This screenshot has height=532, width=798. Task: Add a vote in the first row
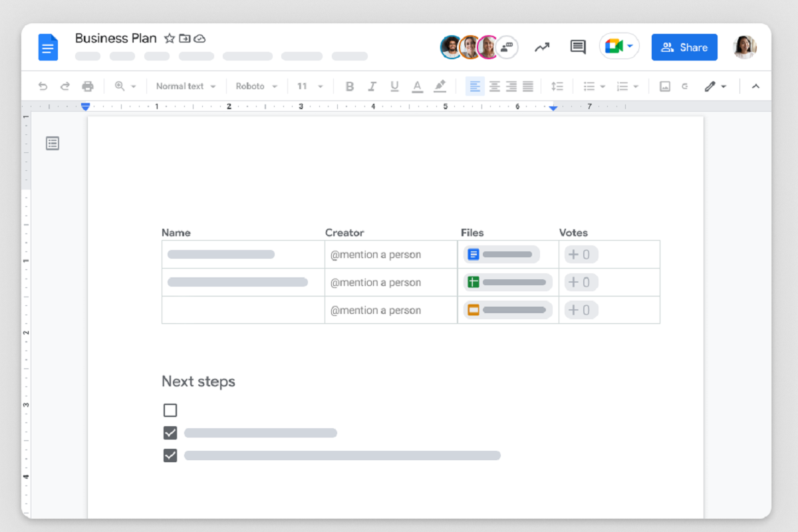point(581,255)
